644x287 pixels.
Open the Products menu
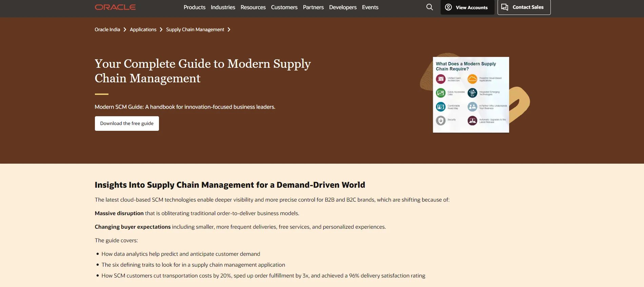pyautogui.click(x=195, y=7)
